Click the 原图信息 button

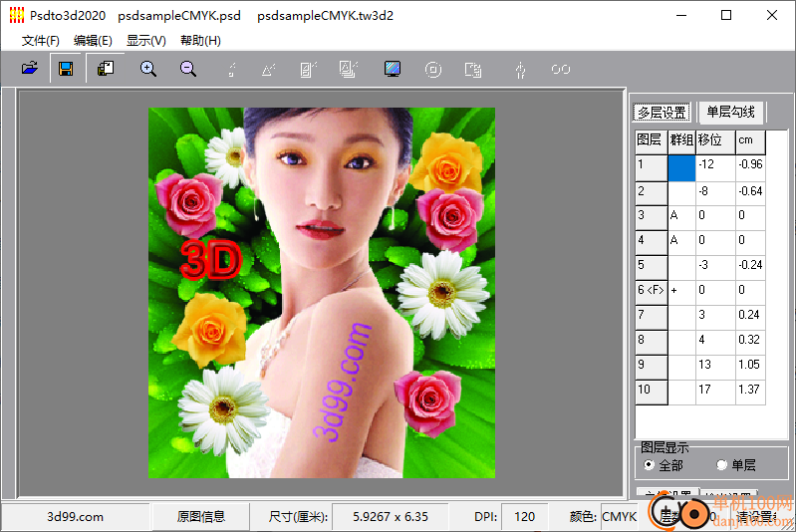click(x=201, y=517)
